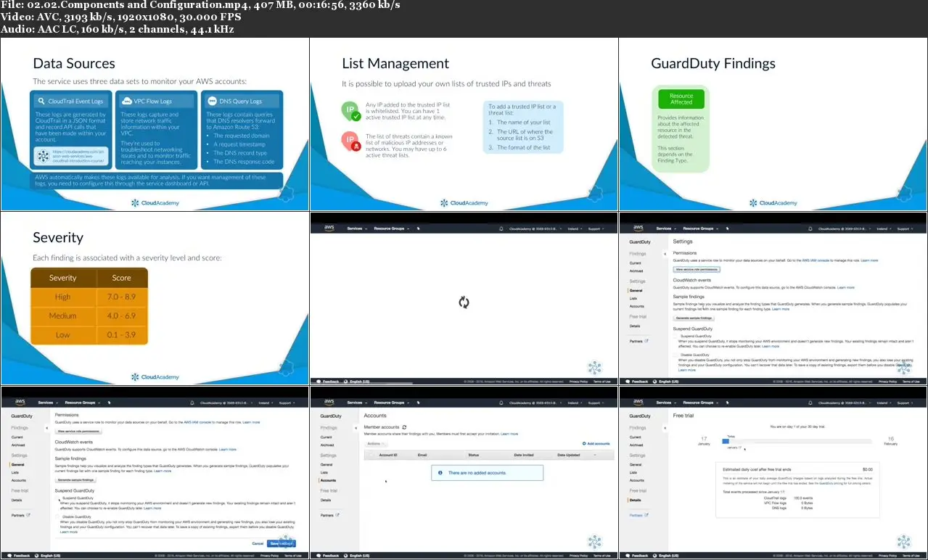
Task: Click the pin icon in Accounts thumbnail
Action: (418, 403)
